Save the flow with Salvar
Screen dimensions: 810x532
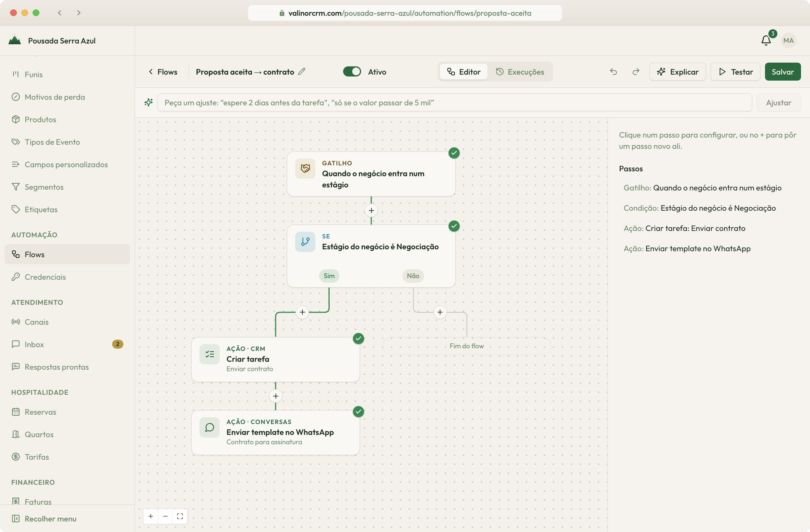point(783,72)
